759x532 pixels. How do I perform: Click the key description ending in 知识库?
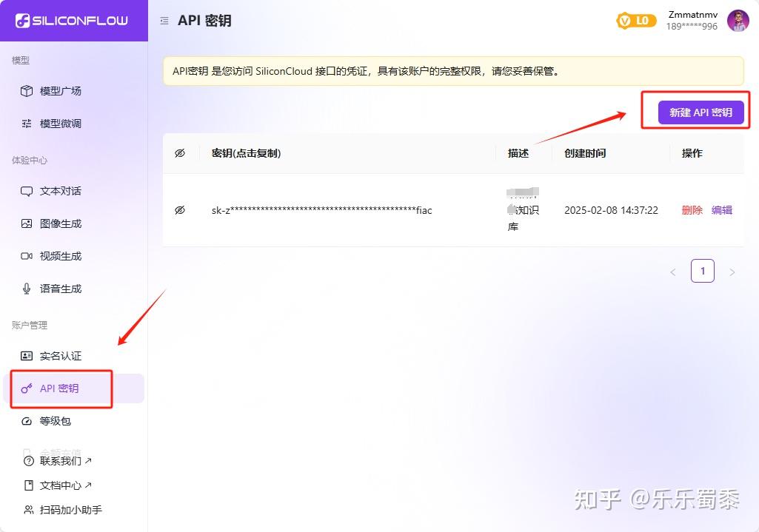coord(523,210)
